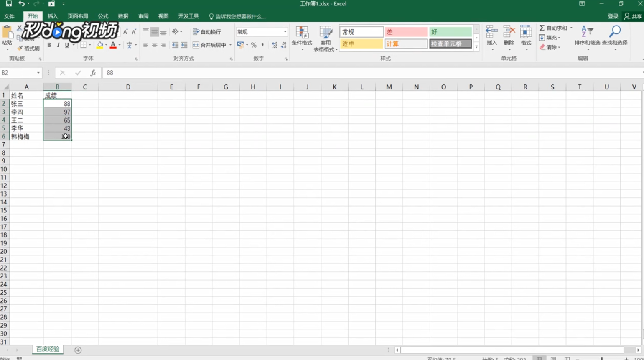Apply the 适中 neutral cell style

361,43
